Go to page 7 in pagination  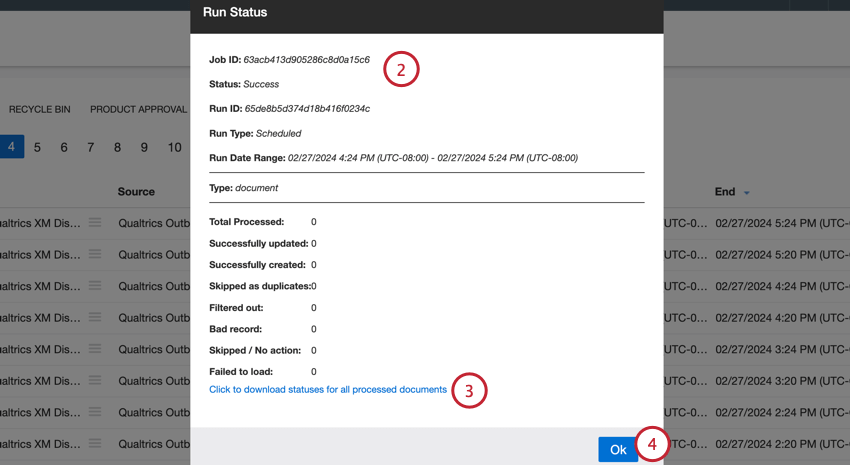[x=91, y=147]
